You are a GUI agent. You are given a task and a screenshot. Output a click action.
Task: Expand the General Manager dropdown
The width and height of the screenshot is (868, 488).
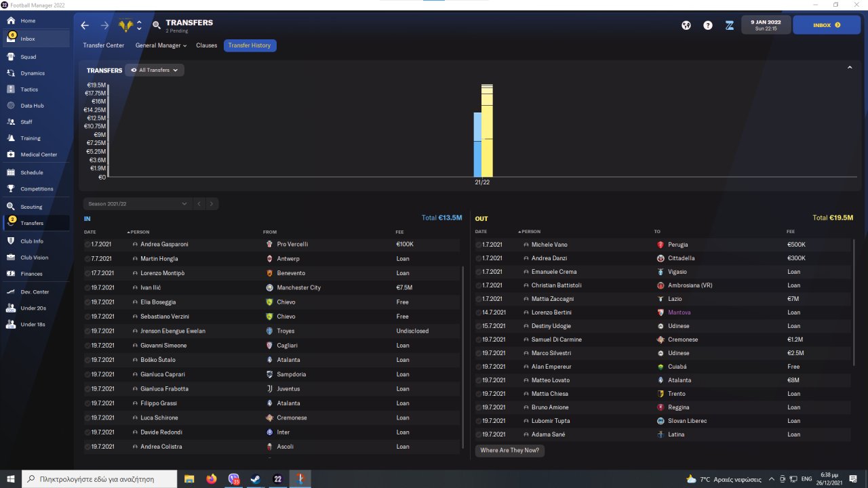click(x=161, y=45)
